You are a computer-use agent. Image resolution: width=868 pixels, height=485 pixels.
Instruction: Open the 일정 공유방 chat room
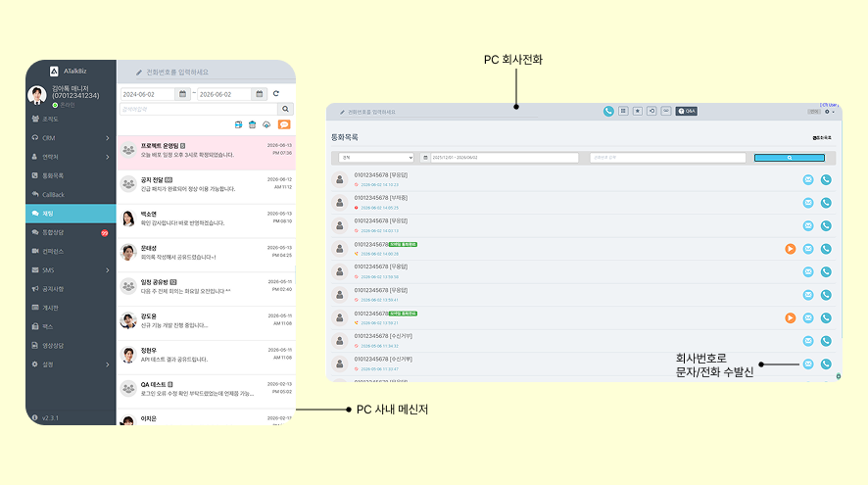pos(206,289)
